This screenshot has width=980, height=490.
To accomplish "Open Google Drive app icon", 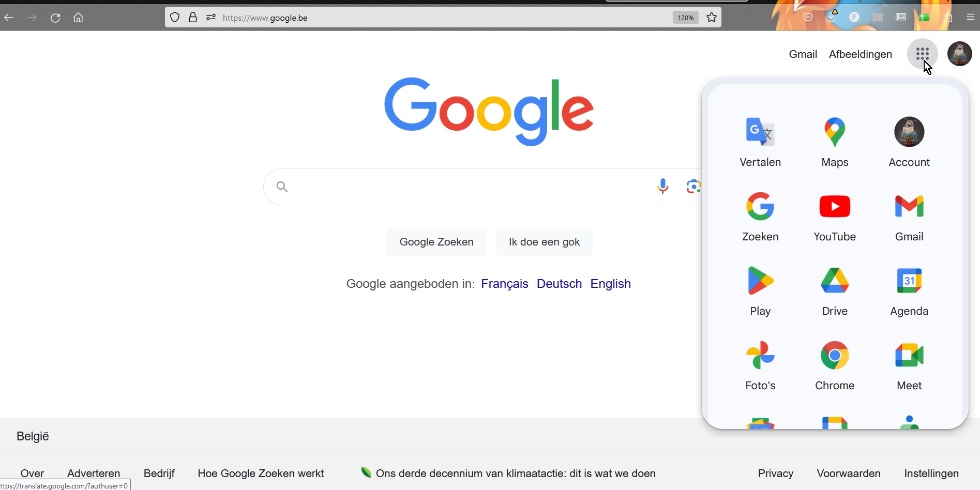I will [835, 290].
